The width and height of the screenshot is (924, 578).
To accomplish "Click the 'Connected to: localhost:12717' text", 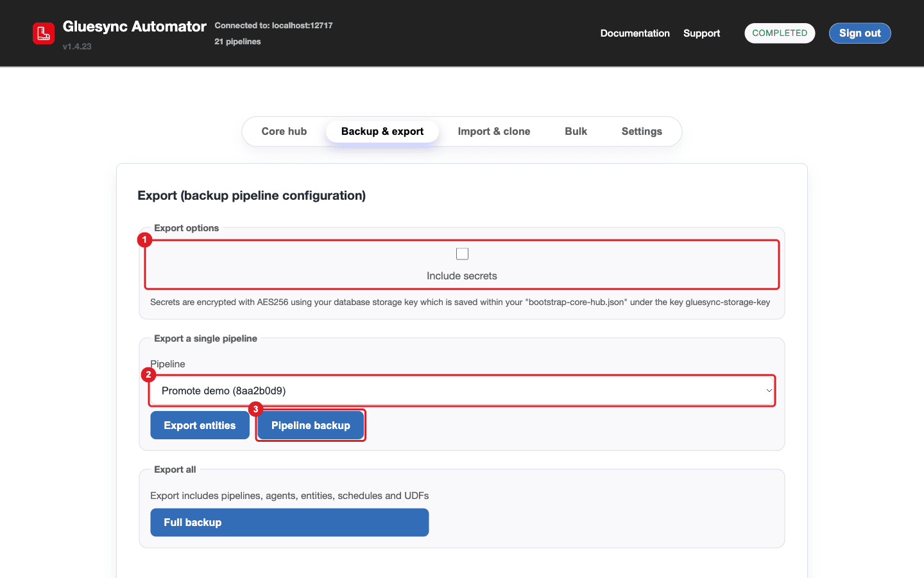I will [273, 26].
